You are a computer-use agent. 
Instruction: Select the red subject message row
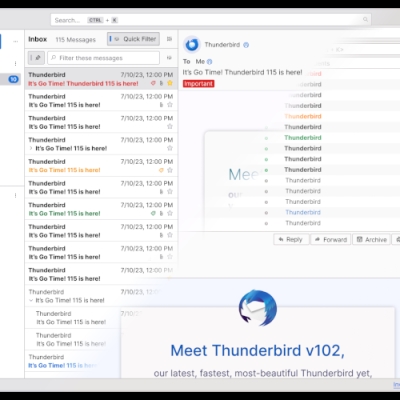101,79
